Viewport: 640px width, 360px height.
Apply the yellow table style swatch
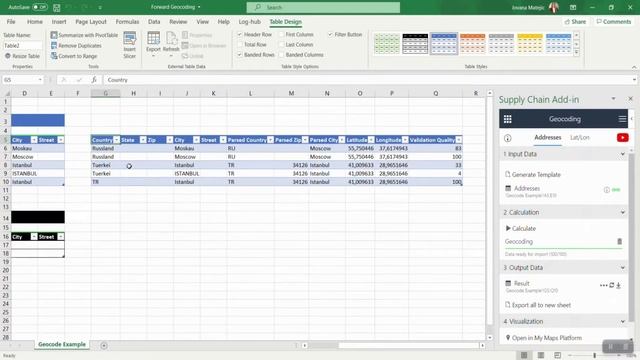530,44
